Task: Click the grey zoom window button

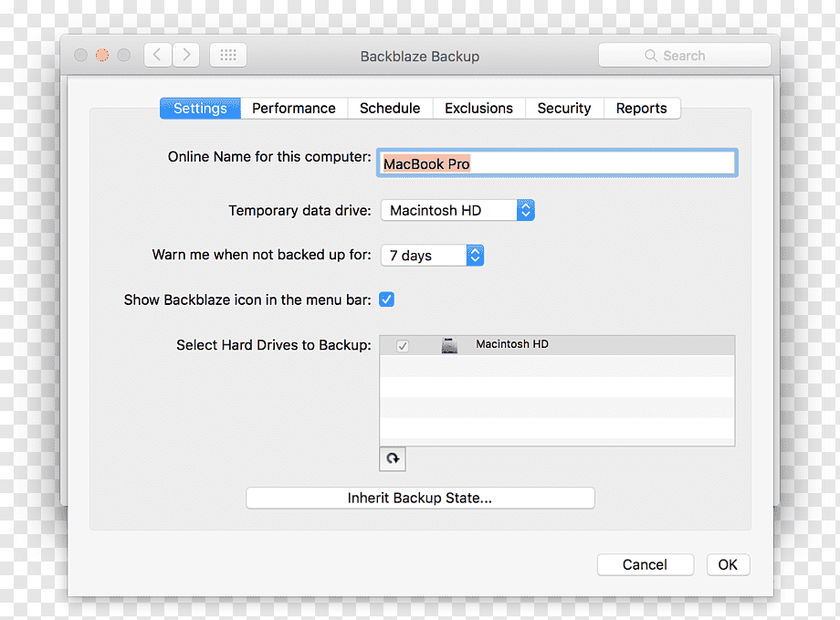Action: [124, 55]
